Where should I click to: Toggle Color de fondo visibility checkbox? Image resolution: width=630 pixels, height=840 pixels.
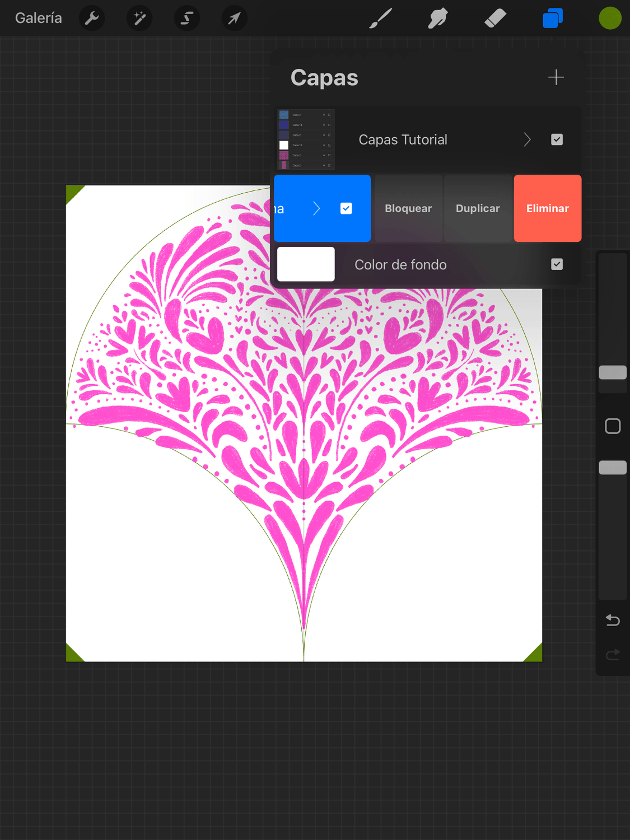(557, 264)
